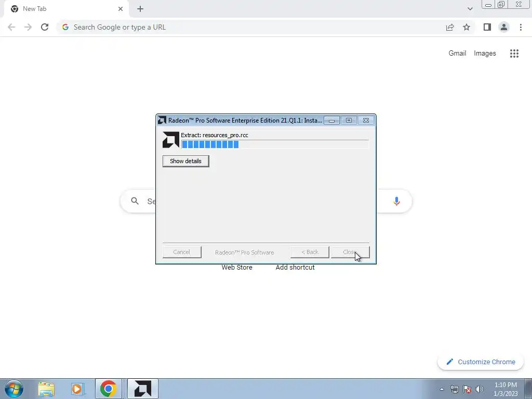Open a new Chrome tab with plus button
Screen dimensions: 532x399
tap(140, 9)
